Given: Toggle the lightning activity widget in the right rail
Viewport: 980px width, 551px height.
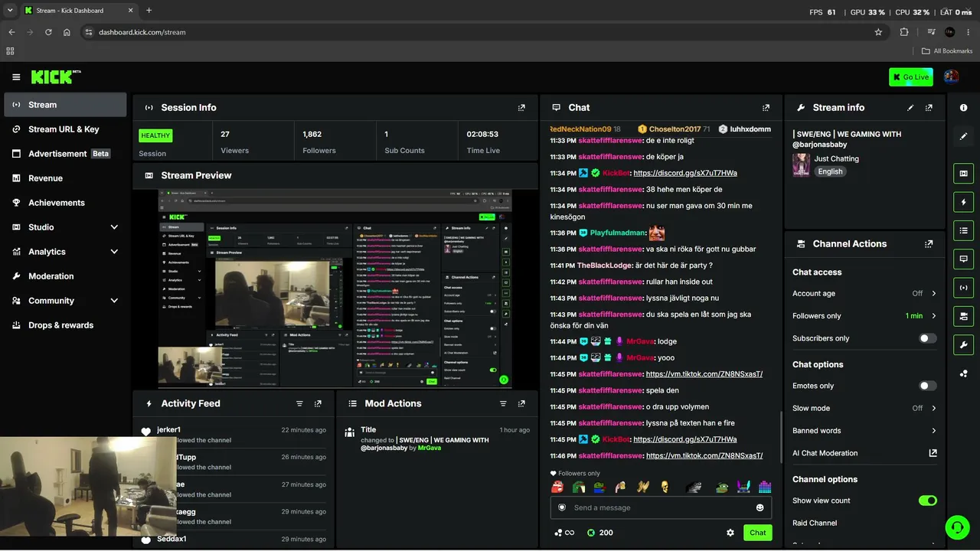Looking at the screenshot, I should (964, 202).
